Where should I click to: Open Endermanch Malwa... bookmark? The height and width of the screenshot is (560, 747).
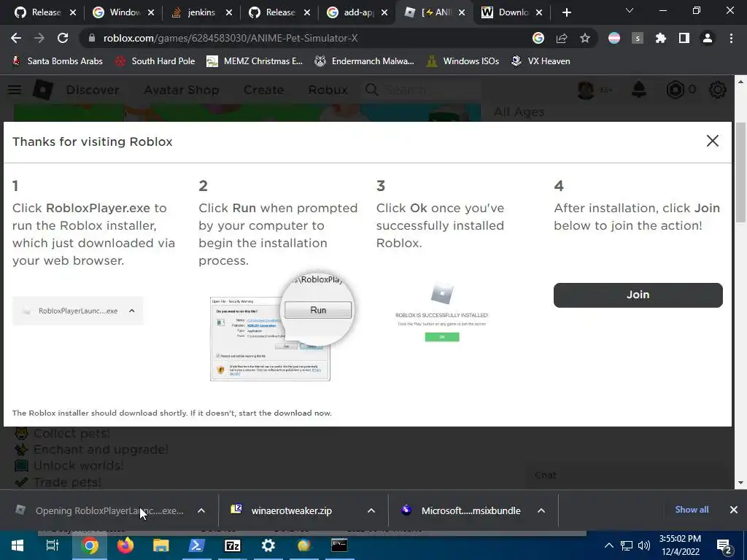(x=365, y=61)
